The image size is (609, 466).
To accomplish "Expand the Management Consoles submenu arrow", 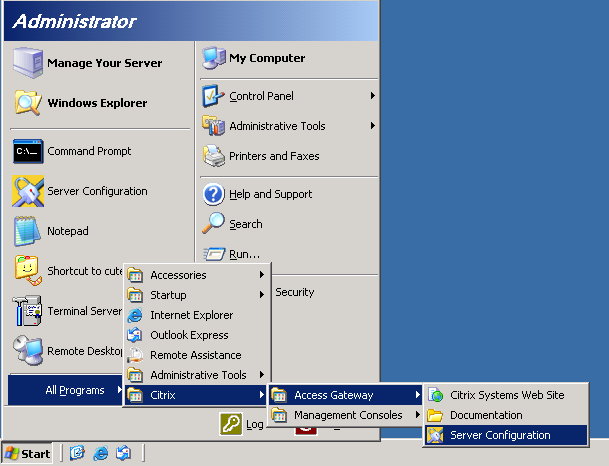I will [418, 415].
